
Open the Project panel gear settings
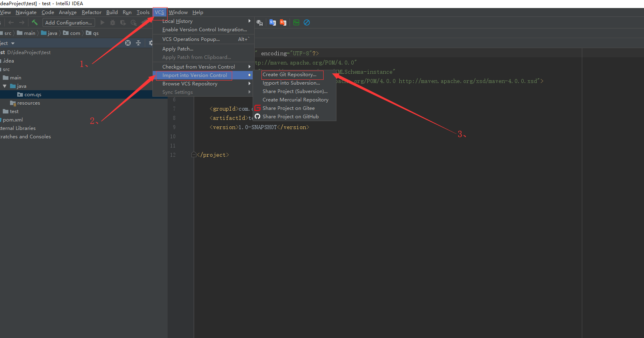[150, 43]
